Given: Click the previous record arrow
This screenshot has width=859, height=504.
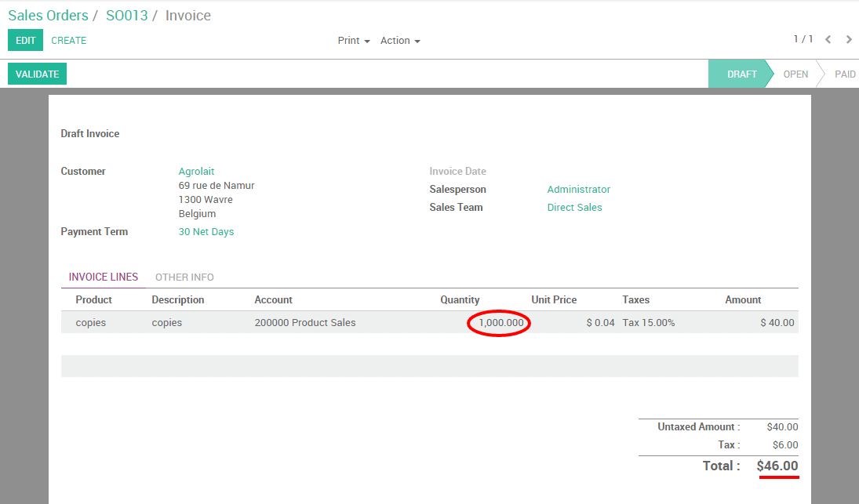Looking at the screenshot, I should [828, 39].
